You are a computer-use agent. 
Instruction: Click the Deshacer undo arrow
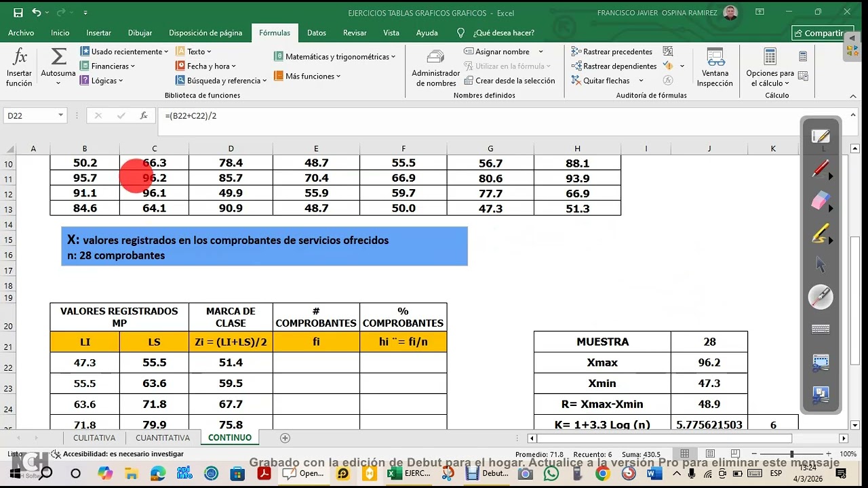tap(36, 13)
